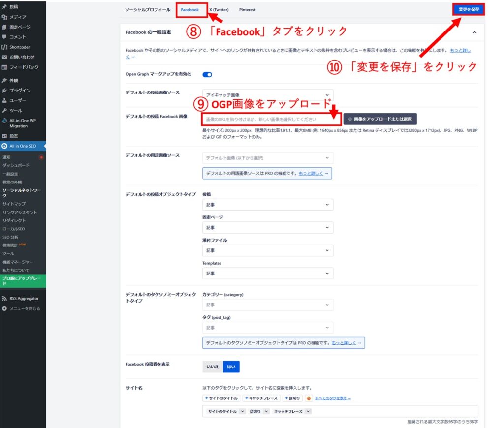This screenshot has width=504, height=428.
Task: Disable the Open Graph マークアップを有効化 toggle
Action: pos(207,74)
